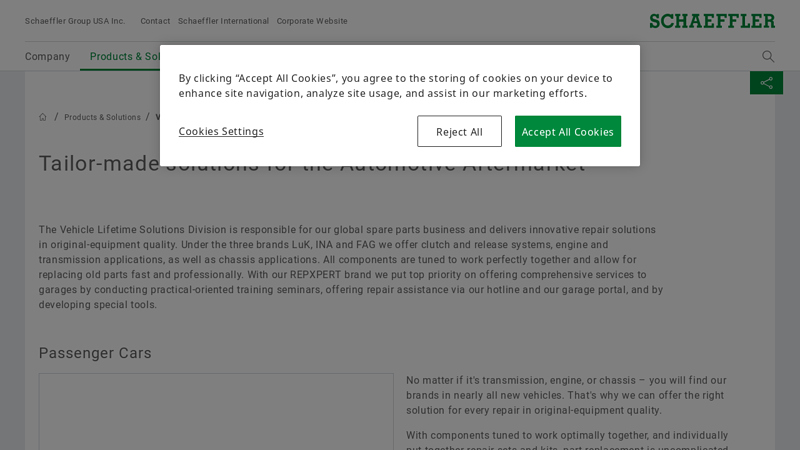Click the Vehicle Lifetime Solutions intro paragraph
Screen dimensions: 800x450
350,267
